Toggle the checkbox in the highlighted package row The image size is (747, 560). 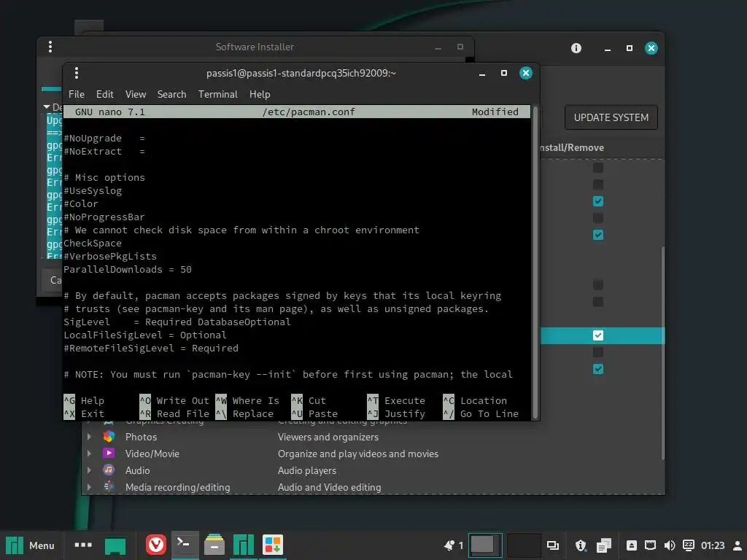(598, 335)
